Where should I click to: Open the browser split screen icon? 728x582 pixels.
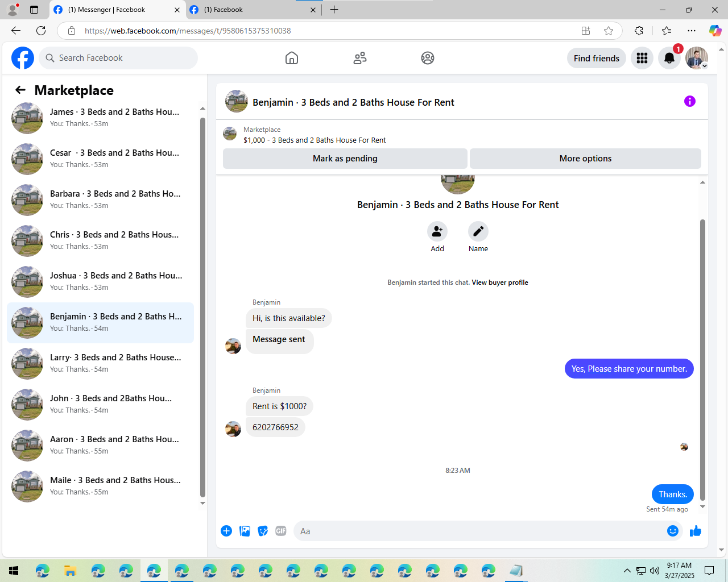[x=586, y=31]
